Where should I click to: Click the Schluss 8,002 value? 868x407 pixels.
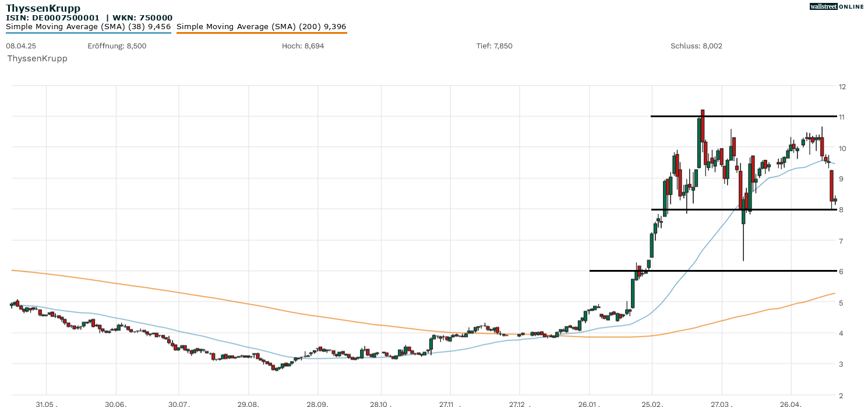696,45
